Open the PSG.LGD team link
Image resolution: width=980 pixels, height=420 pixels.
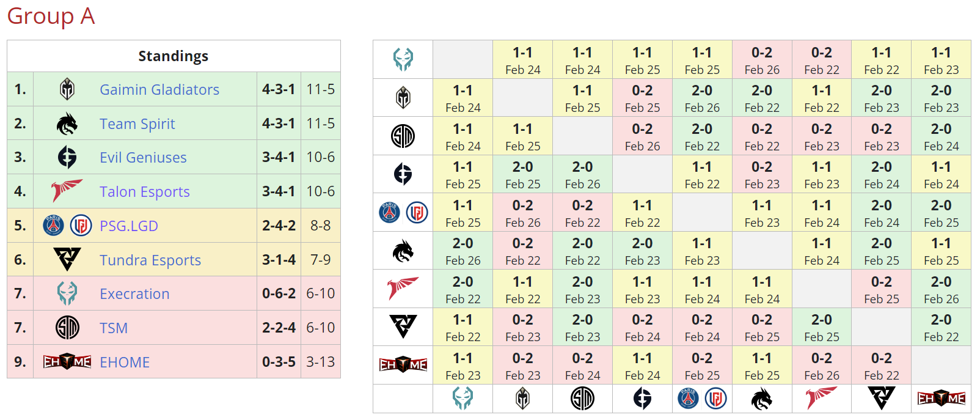(x=129, y=226)
